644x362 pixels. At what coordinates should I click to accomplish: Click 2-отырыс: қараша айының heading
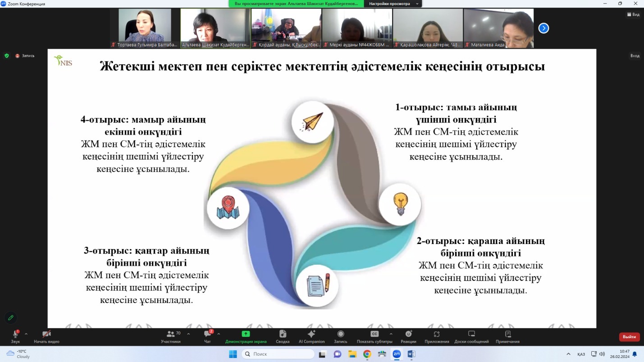pyautogui.click(x=481, y=247)
